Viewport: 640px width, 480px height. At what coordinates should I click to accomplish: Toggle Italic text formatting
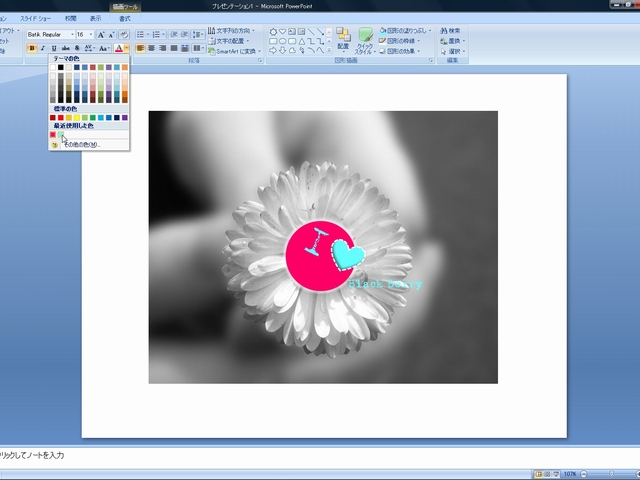[x=43, y=48]
